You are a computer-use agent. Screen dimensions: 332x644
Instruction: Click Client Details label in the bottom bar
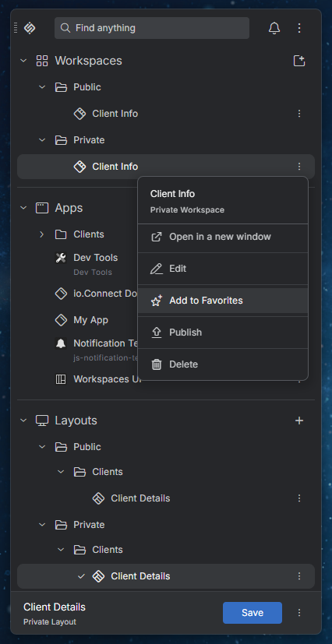pos(55,607)
